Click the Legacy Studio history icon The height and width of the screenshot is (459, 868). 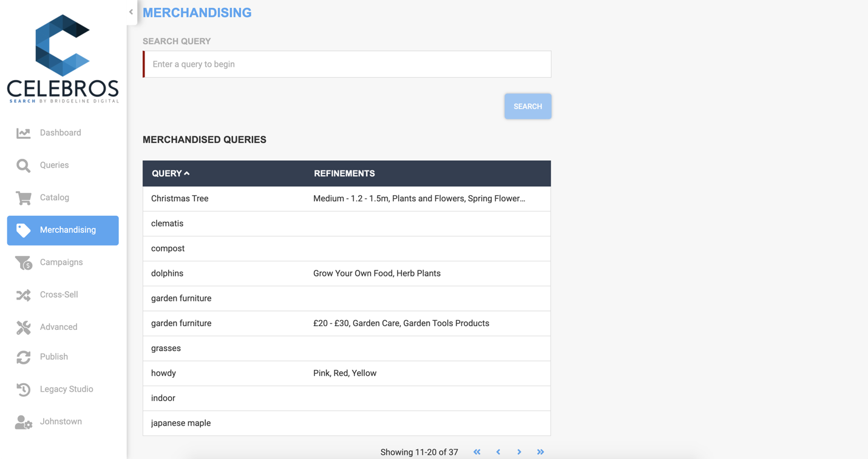click(x=23, y=389)
